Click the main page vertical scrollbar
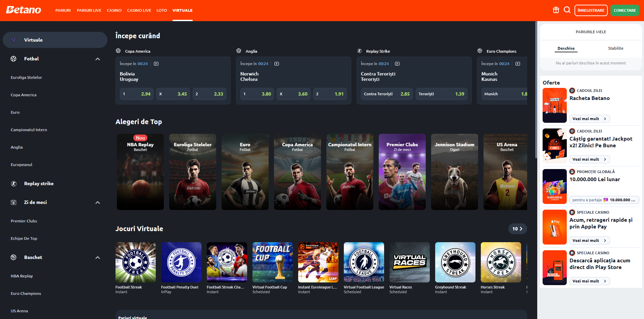644x319 pixels. click(x=536, y=91)
